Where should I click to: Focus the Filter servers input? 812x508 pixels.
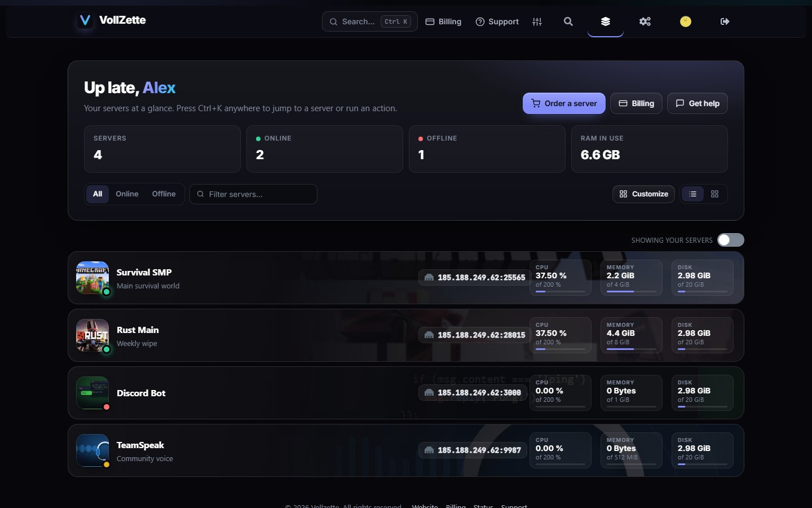tap(253, 194)
